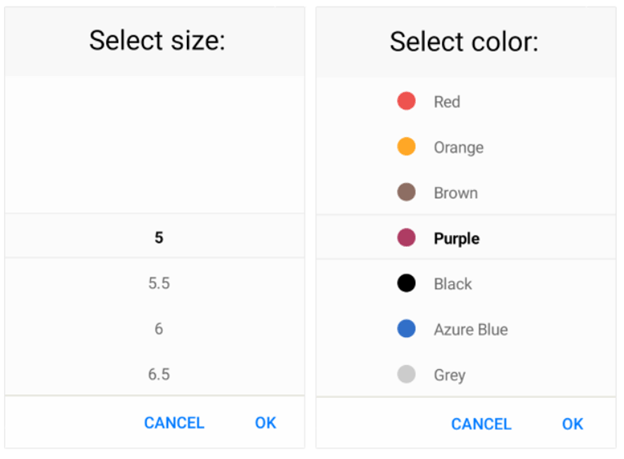Click the black color circle
This screenshot has width=624, height=459.
[406, 284]
